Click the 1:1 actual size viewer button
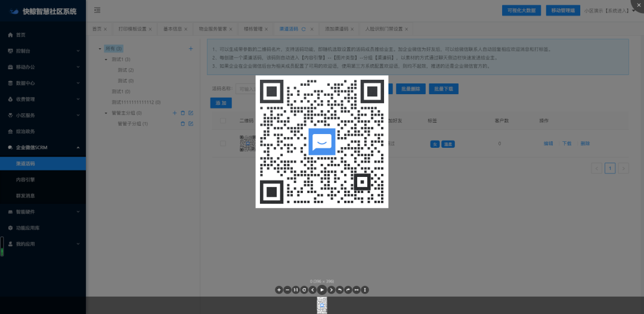Viewport: 644px width, 314px height. pyautogui.click(x=296, y=290)
